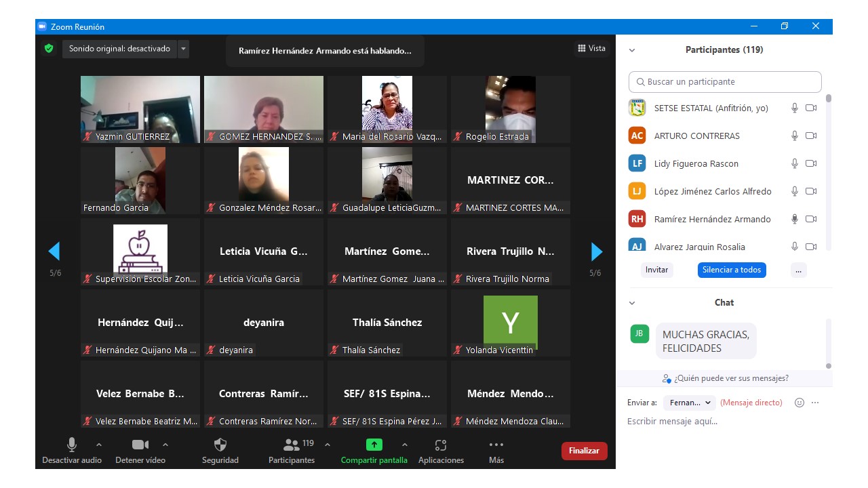Open emoji picker in chat

[800, 403]
